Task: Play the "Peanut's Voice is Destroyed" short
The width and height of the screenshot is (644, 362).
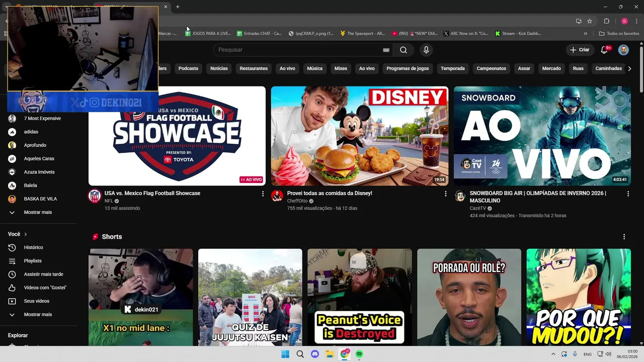Action: click(x=359, y=297)
